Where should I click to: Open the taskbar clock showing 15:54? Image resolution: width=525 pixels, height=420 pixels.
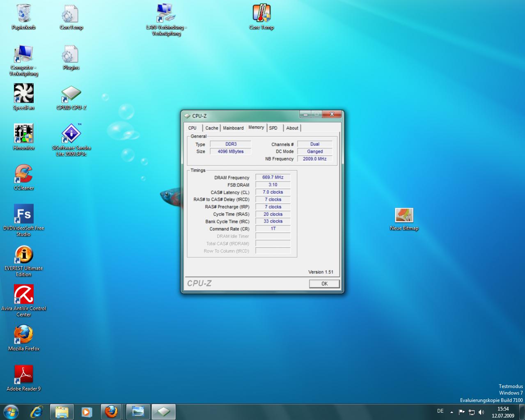click(x=503, y=412)
